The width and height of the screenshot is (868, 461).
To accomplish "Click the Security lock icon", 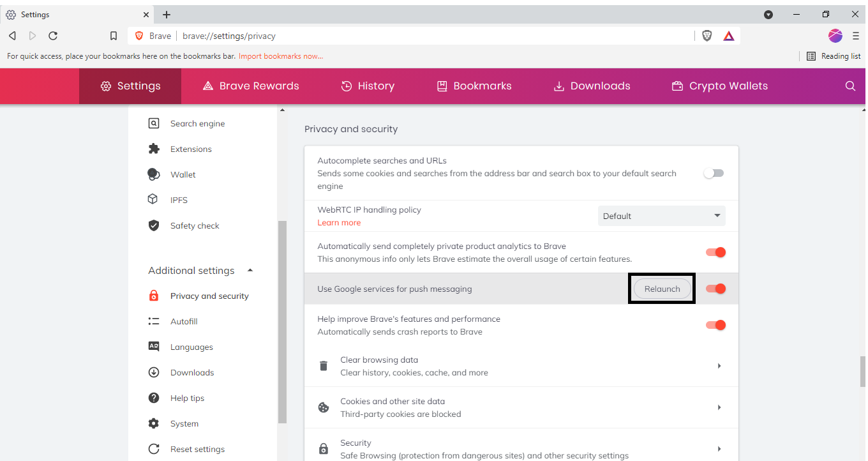I will pyautogui.click(x=324, y=449).
